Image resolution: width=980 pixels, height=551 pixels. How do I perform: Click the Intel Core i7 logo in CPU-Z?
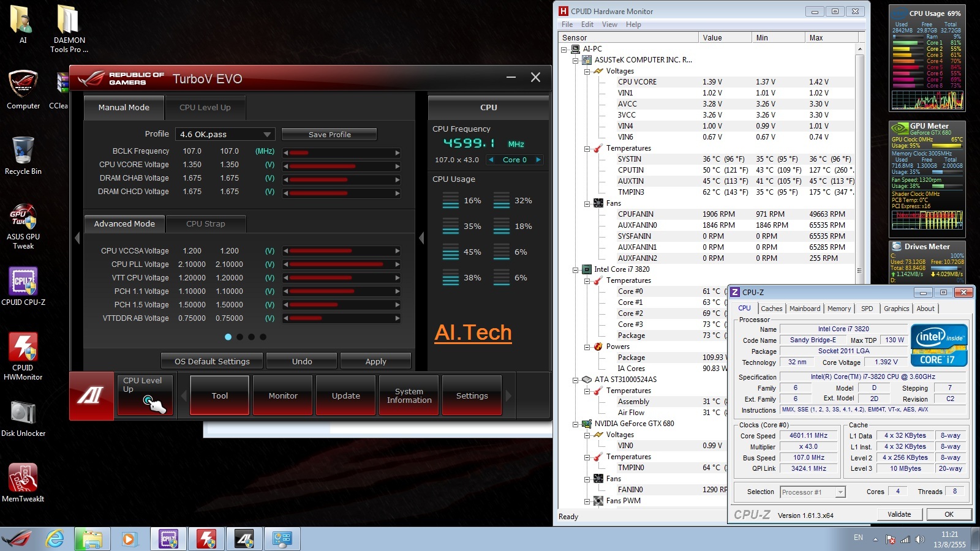click(x=939, y=345)
